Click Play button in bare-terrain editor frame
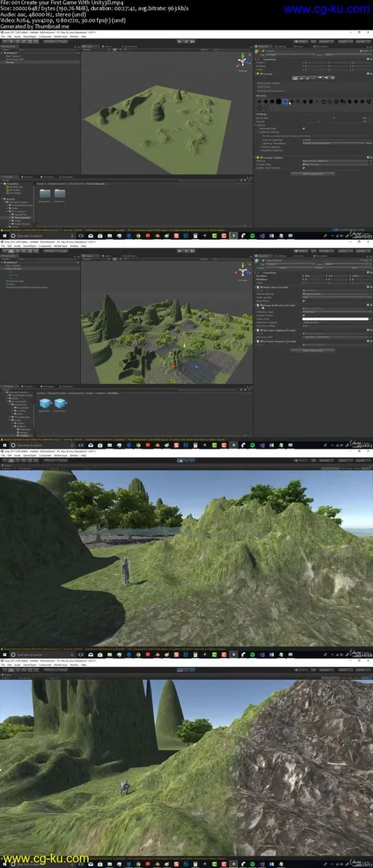 coord(179,42)
